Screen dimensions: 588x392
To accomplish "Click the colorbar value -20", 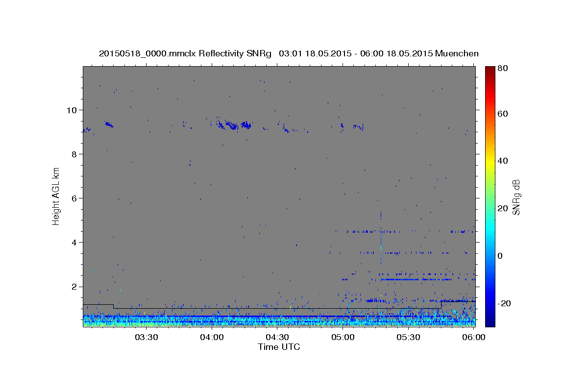I will [x=505, y=303].
